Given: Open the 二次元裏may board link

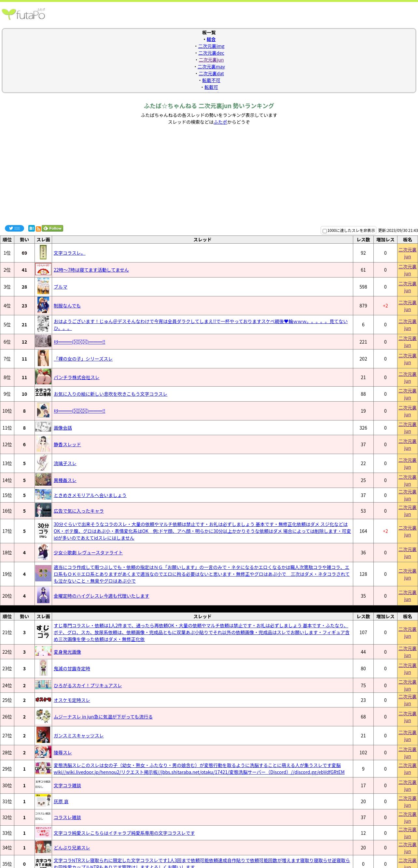Looking at the screenshot, I should [x=211, y=67].
